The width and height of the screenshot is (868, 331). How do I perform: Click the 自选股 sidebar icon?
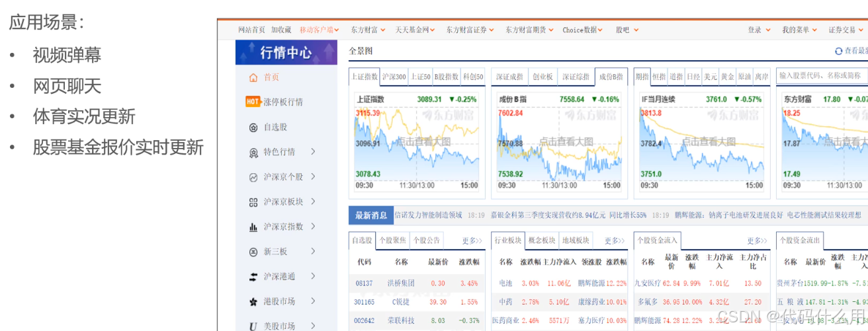click(x=253, y=127)
